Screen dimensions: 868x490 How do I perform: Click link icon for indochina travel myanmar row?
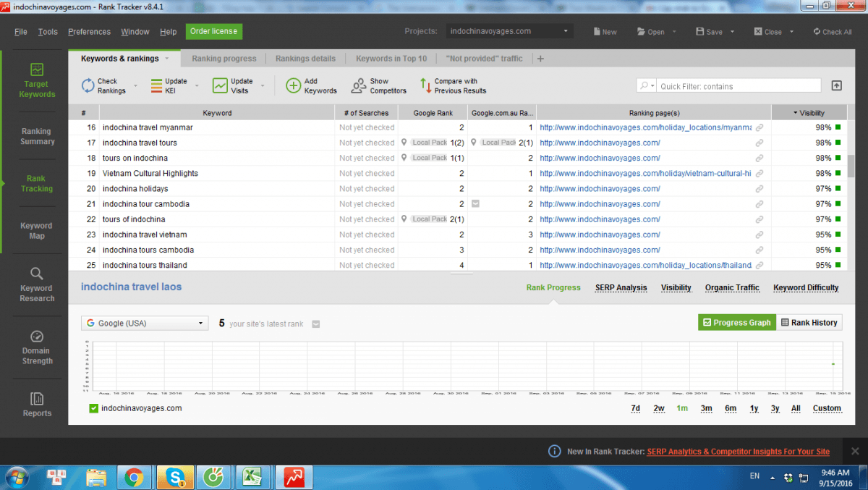[759, 127]
